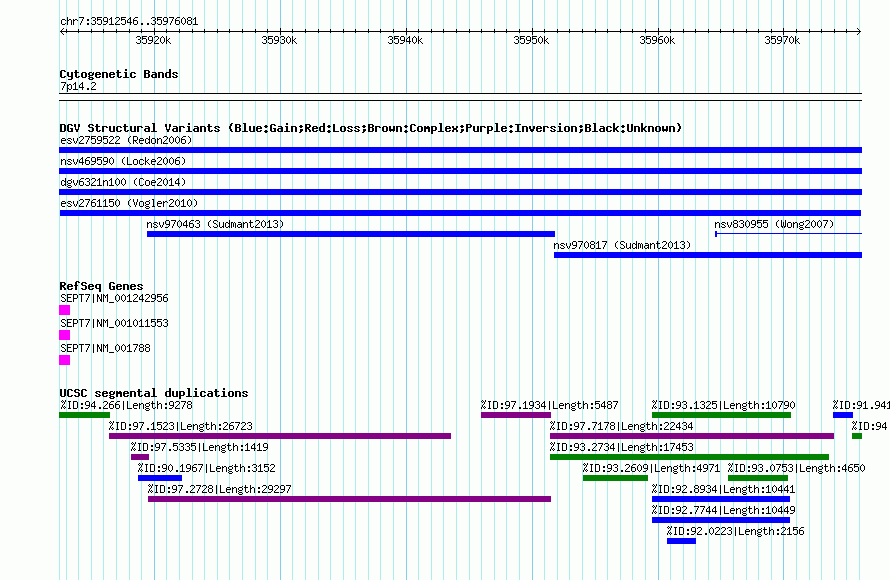Click the 35950k ruler position label

(531, 40)
